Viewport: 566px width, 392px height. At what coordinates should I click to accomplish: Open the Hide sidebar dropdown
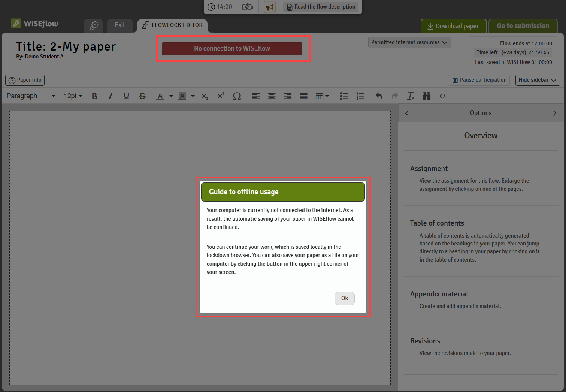538,80
